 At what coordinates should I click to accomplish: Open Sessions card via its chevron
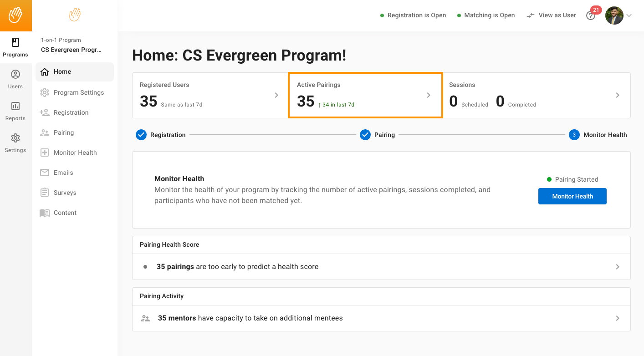click(618, 95)
